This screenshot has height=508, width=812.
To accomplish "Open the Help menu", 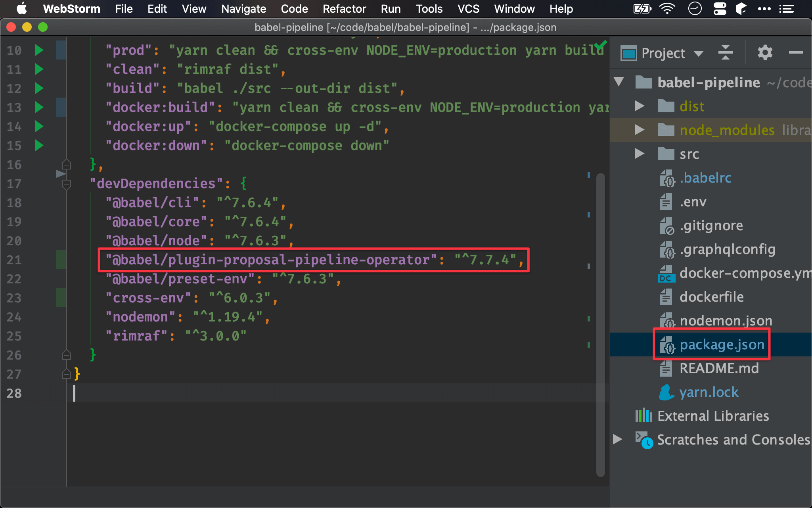I will (561, 9).
